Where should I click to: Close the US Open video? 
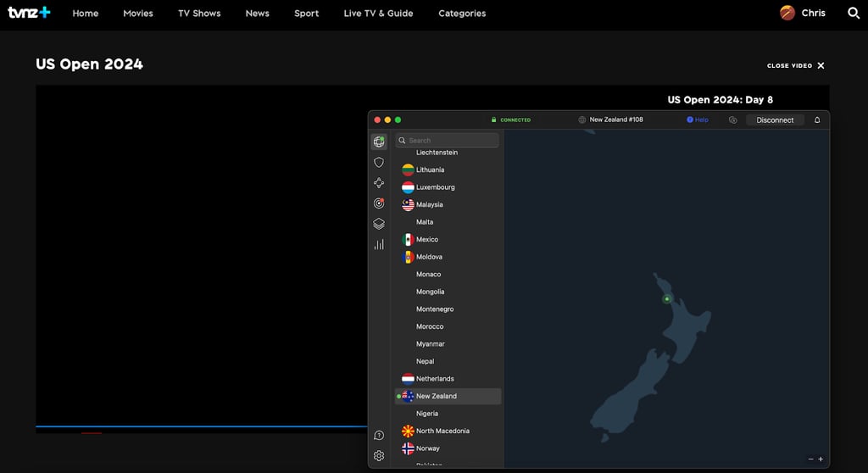795,65
